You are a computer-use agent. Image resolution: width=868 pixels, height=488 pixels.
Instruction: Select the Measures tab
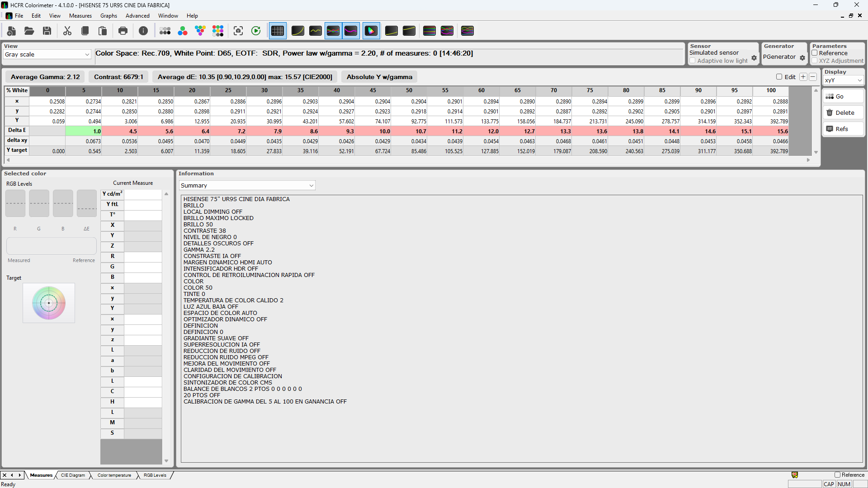click(41, 475)
